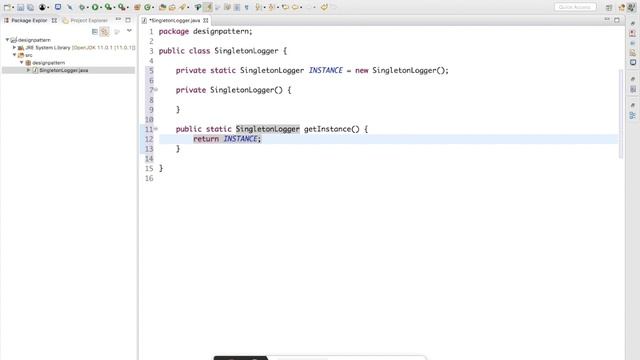Toggle Block Selection Mode icon
The width and height of the screenshot is (640, 360).
click(x=237, y=7)
